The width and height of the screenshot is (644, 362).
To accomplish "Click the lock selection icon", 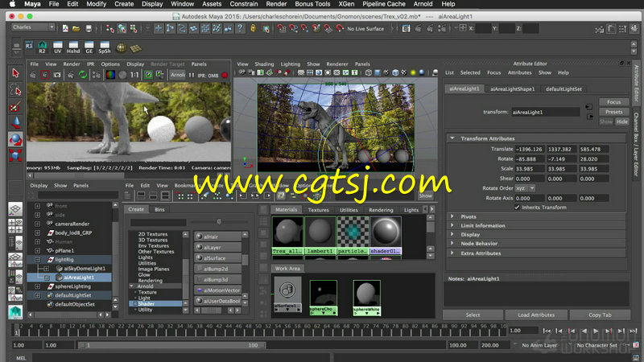I will click(x=253, y=28).
